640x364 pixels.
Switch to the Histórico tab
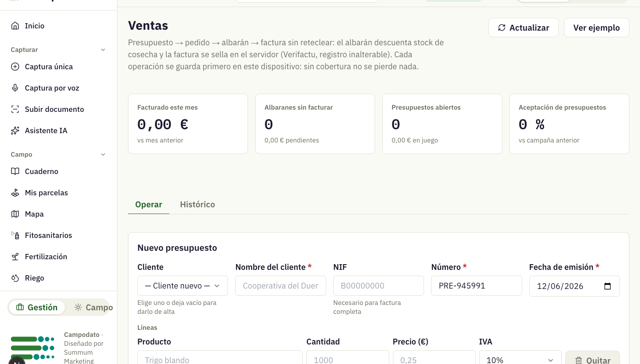197,204
